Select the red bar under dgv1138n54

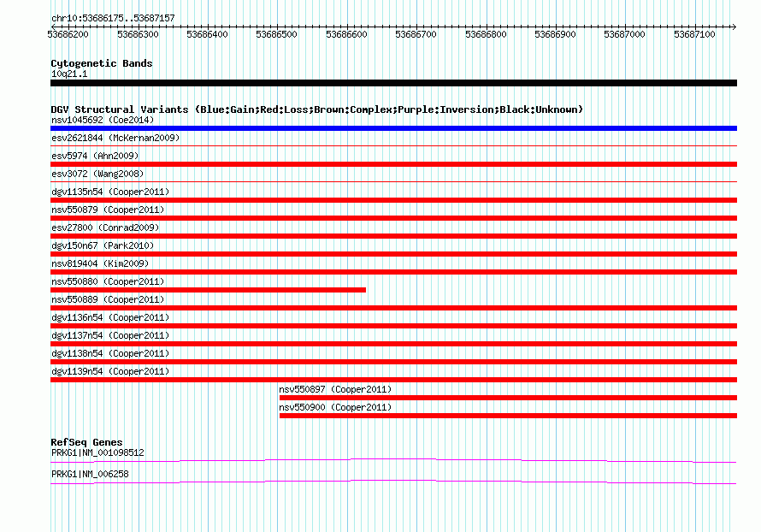393,362
